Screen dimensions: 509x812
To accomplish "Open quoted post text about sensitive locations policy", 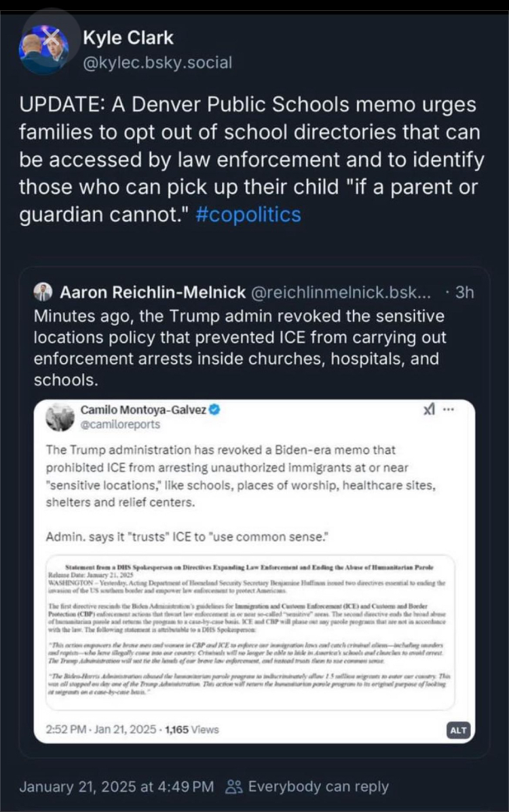I will pyautogui.click(x=240, y=348).
